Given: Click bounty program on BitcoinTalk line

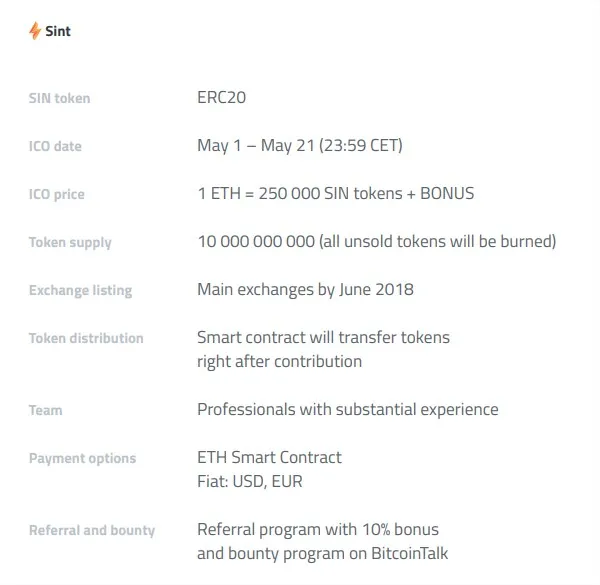Looking at the screenshot, I should (x=323, y=554).
